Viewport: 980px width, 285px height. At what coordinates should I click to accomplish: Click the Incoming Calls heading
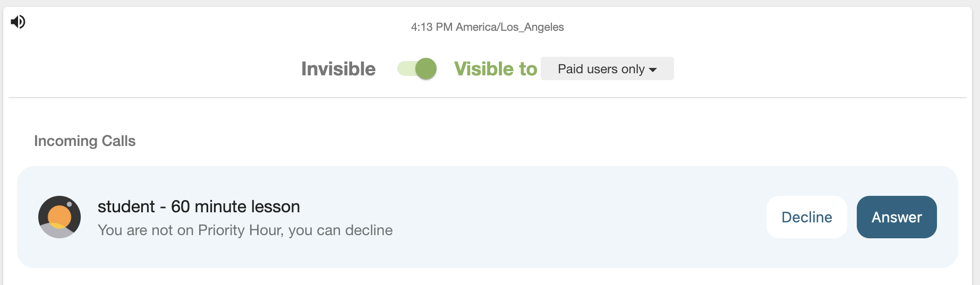pyautogui.click(x=85, y=141)
